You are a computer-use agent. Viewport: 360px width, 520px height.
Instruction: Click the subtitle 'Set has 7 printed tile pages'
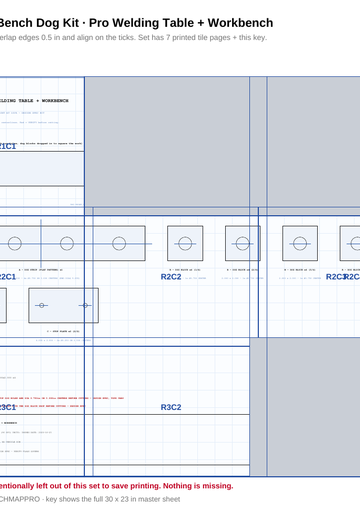pyautogui.click(x=184, y=37)
